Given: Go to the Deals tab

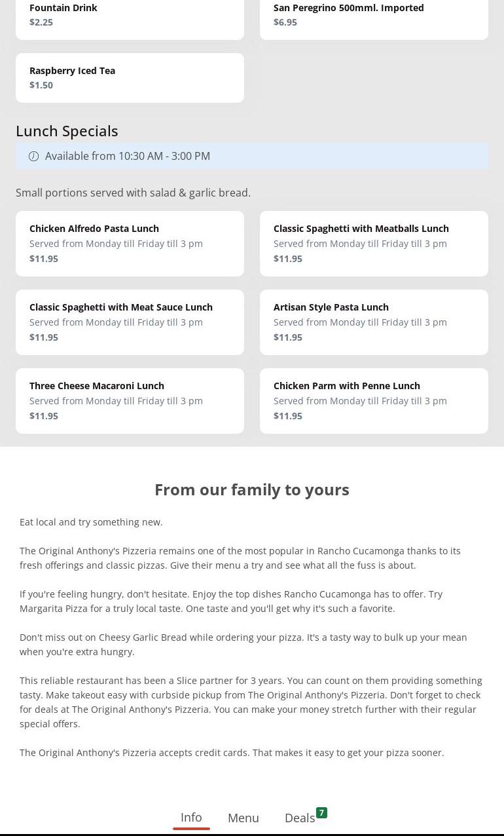Looking at the screenshot, I should coord(300,818).
